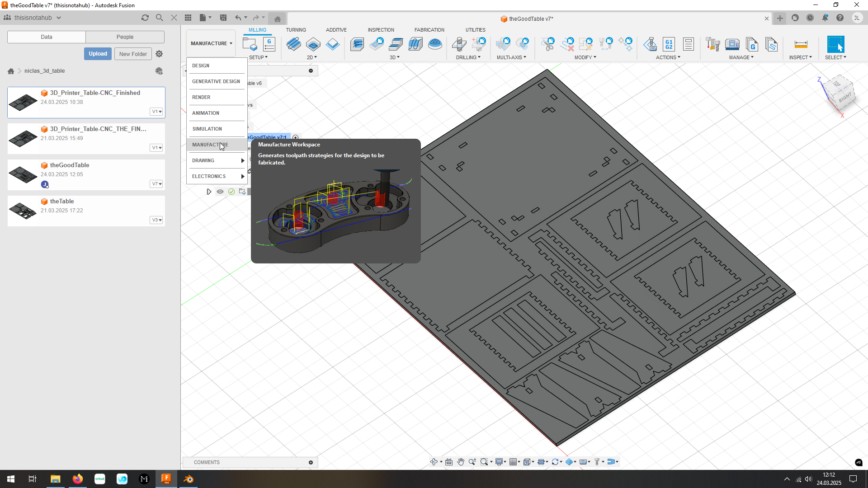Viewport: 868px width, 488px height.
Task: Click the Zoom magnifier with plus-minus icon
Action: [472, 462]
